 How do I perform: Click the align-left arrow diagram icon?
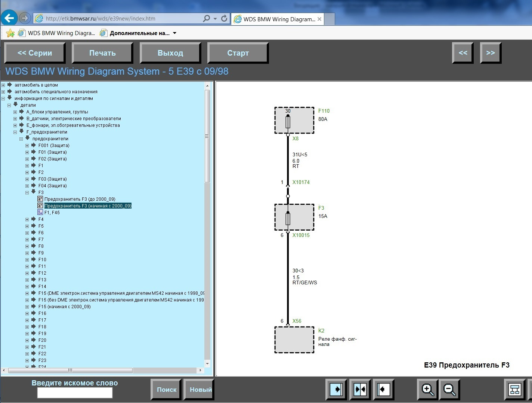383,390
